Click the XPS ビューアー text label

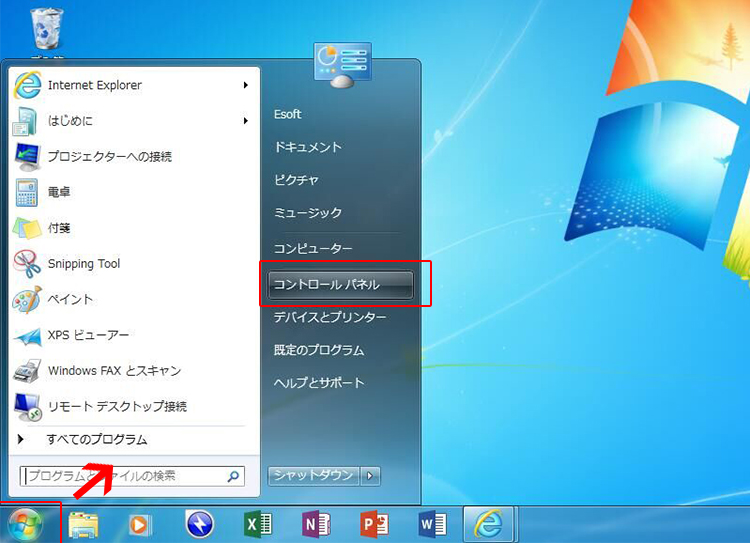[x=88, y=335]
